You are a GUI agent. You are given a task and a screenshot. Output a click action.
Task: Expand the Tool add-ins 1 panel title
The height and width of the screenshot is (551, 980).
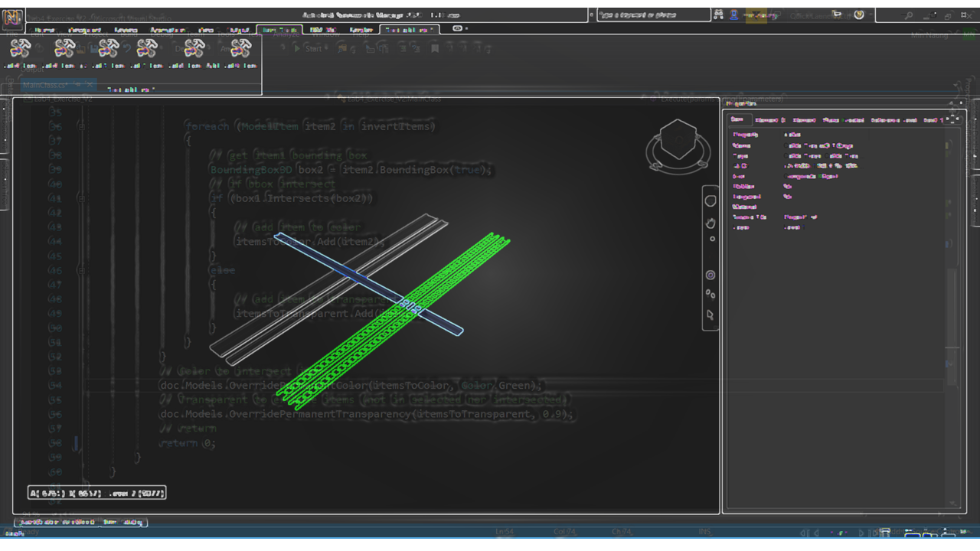coord(131,90)
